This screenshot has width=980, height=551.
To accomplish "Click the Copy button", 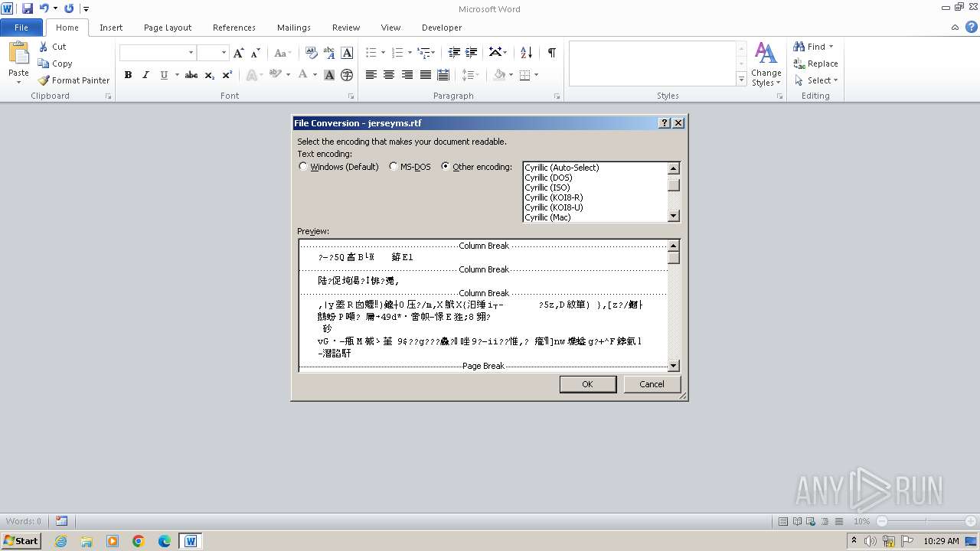I will (55, 64).
